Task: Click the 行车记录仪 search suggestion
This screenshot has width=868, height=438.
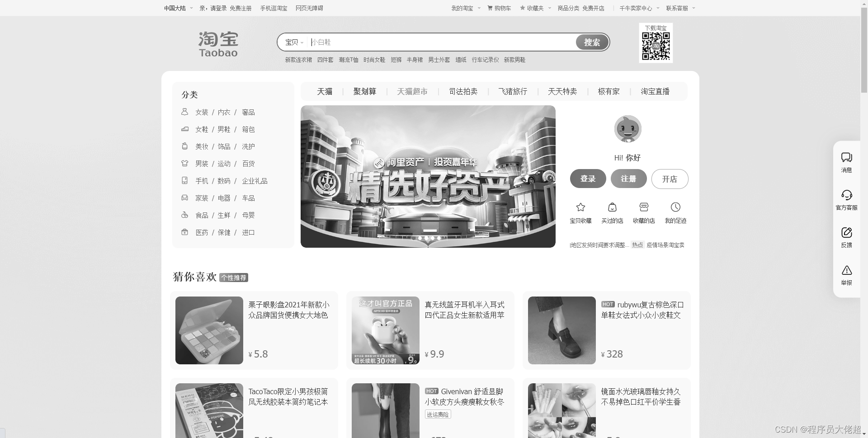Action: click(x=485, y=60)
